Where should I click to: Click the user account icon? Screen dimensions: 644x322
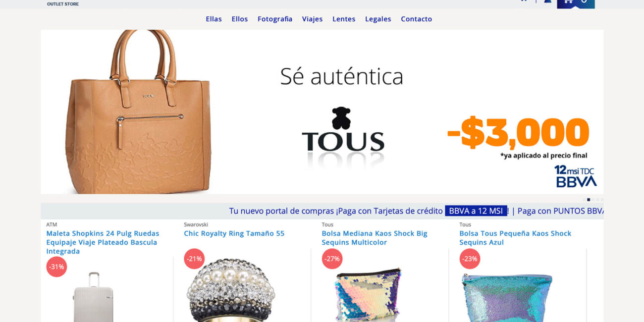coord(547,1)
